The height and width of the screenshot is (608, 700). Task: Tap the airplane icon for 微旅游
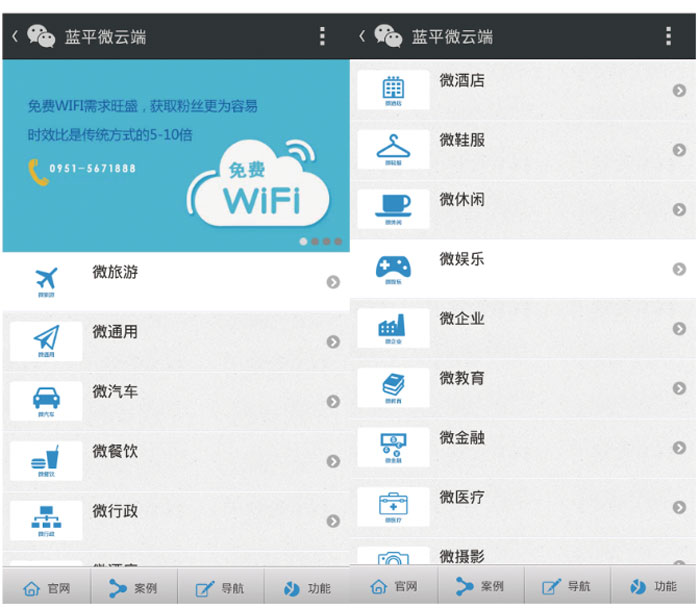[46, 280]
